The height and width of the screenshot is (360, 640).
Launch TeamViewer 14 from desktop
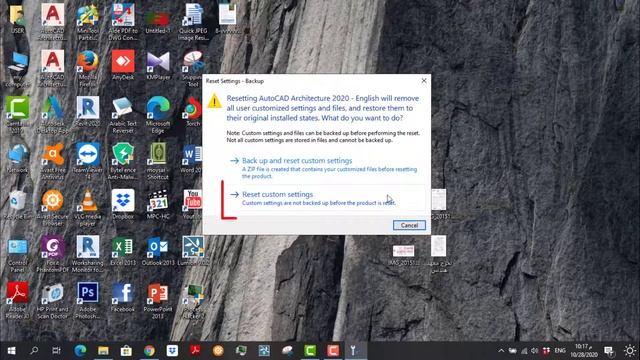[87, 162]
